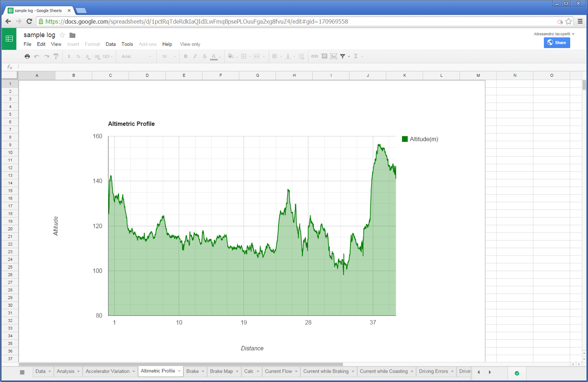Click the Undo icon
Viewport: 588px width, 382px height.
coord(37,56)
